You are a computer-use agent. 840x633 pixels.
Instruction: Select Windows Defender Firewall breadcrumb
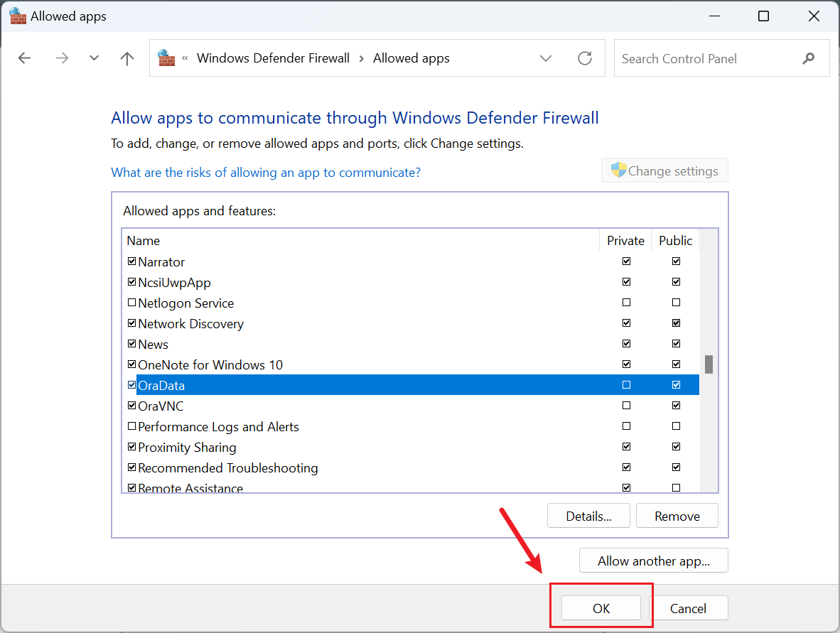click(x=273, y=58)
